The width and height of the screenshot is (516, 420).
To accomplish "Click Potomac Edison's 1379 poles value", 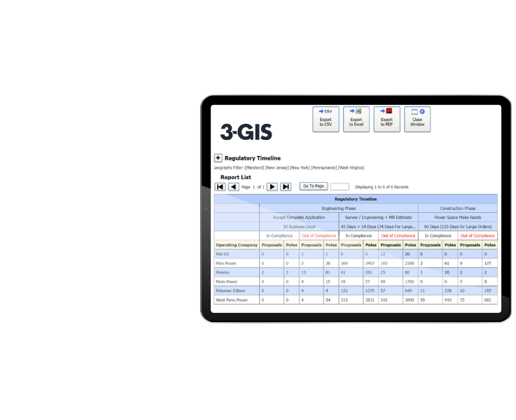I will [x=370, y=291].
